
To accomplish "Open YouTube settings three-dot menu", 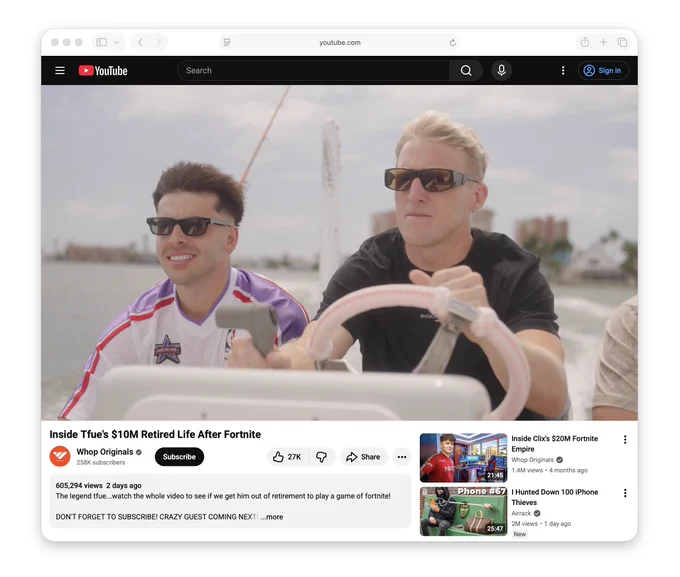I will click(563, 70).
